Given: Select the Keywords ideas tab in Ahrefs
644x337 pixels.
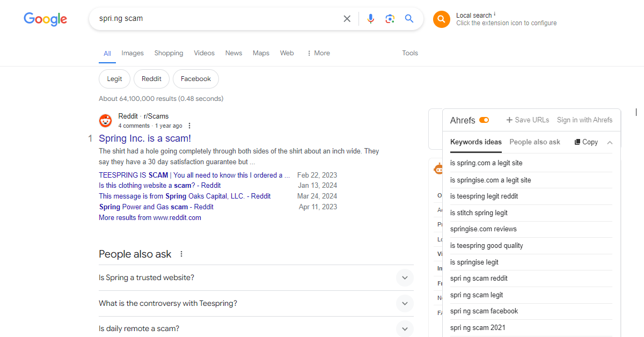Looking at the screenshot, I should click(476, 142).
